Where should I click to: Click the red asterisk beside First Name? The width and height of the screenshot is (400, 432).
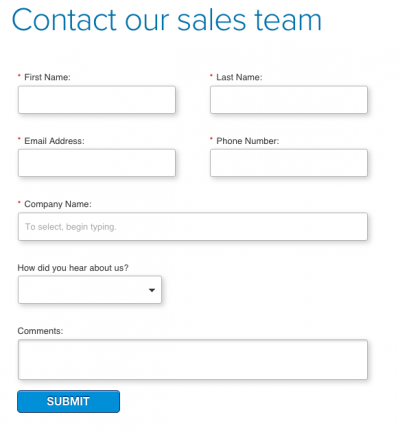(19, 76)
